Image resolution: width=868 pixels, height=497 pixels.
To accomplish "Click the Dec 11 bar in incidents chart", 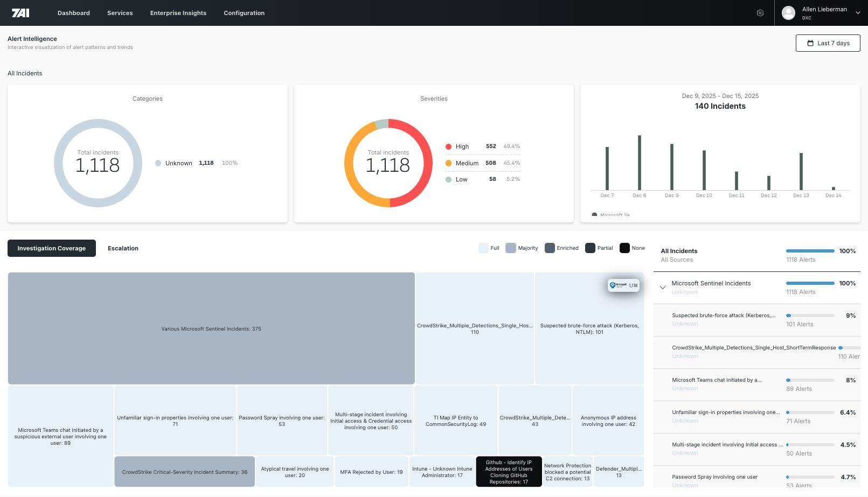I will [x=737, y=180].
